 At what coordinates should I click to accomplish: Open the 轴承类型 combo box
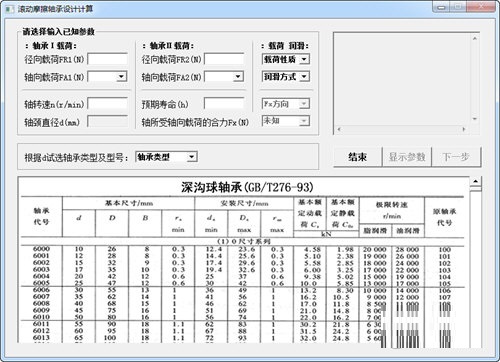(x=167, y=157)
